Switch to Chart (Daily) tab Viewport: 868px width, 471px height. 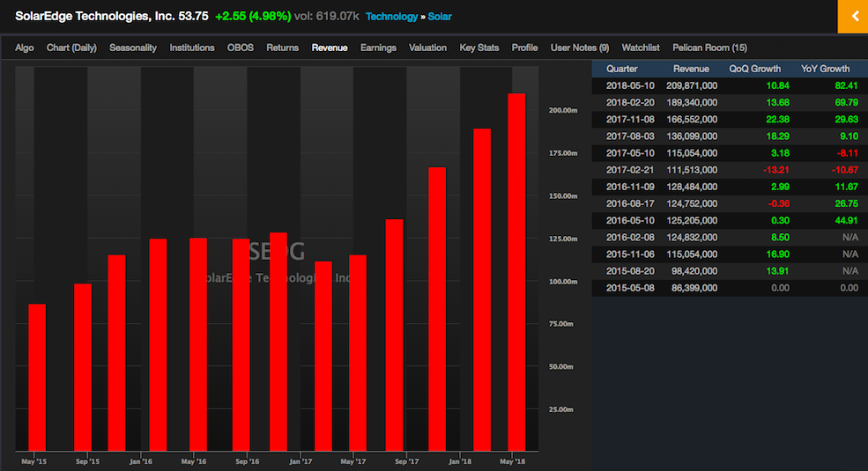click(71, 48)
